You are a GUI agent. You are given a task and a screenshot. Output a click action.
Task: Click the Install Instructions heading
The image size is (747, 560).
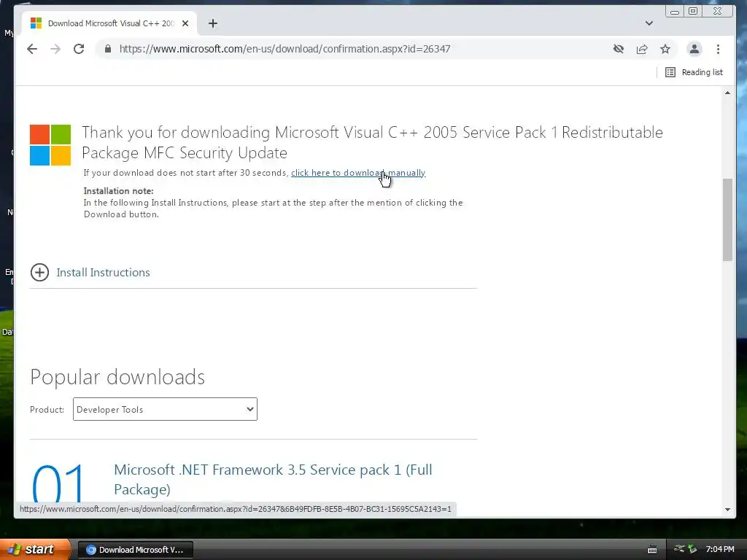pyautogui.click(x=104, y=273)
